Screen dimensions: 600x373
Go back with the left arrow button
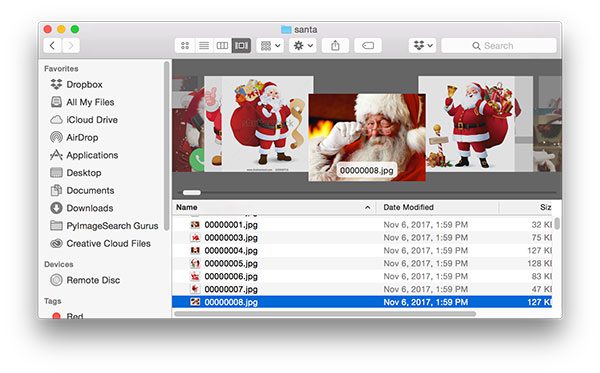click(52, 46)
